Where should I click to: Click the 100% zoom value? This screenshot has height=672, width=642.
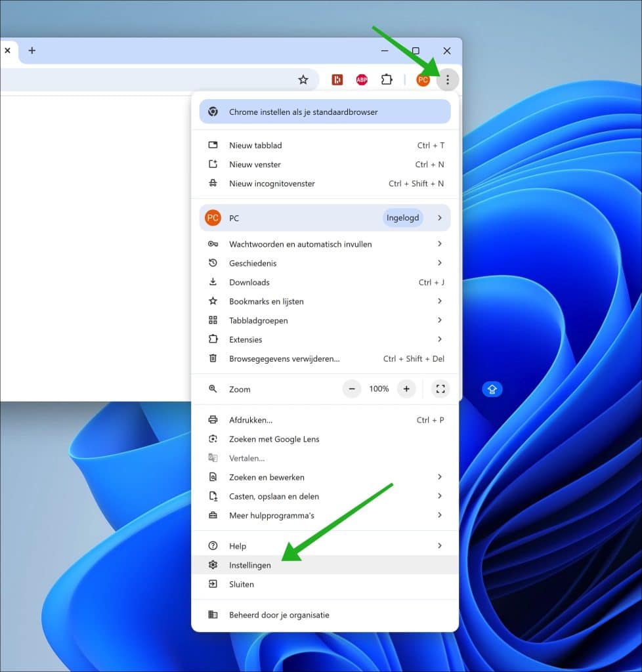379,389
